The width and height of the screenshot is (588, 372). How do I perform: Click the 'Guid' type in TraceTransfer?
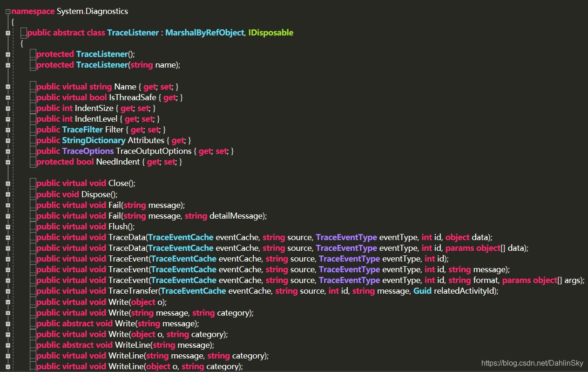click(422, 291)
